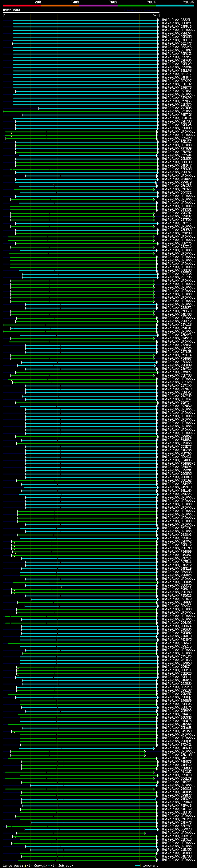This screenshot has width=197, height=868.
Task: Click hit label UniRef100_A9PL07
Action: click(x=176, y=172)
